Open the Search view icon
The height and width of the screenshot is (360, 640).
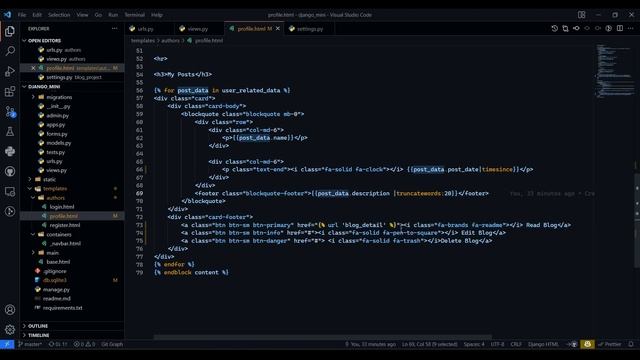[x=10, y=51]
